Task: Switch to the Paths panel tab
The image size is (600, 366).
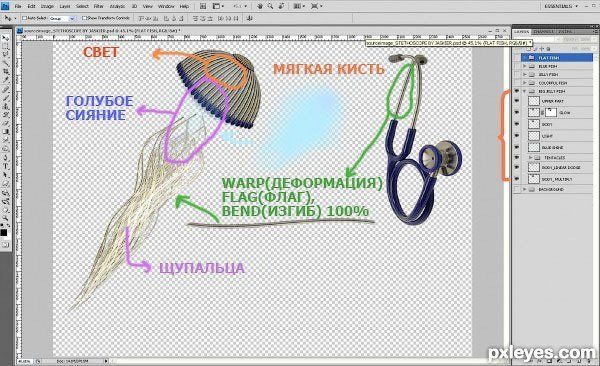Action: pos(565,31)
